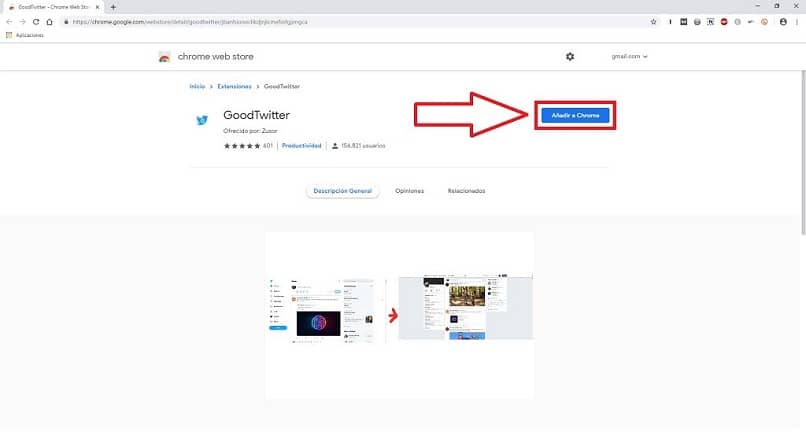Select the GoodTwitter Chrome Web Store tab

click(53, 7)
